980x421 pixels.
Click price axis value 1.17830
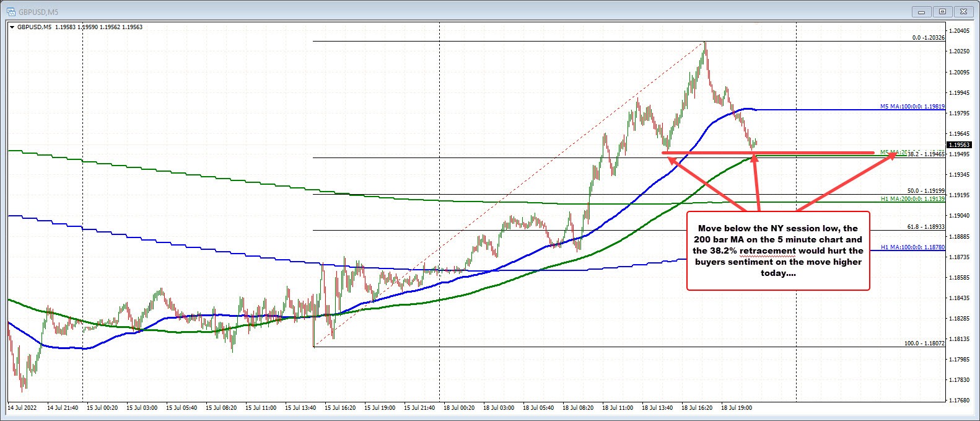click(x=961, y=380)
